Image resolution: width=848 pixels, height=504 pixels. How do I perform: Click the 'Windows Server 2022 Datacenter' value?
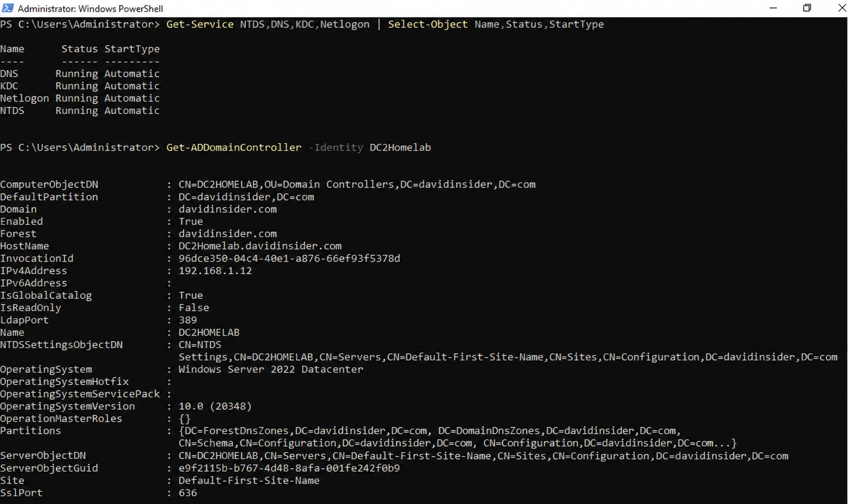coord(271,370)
